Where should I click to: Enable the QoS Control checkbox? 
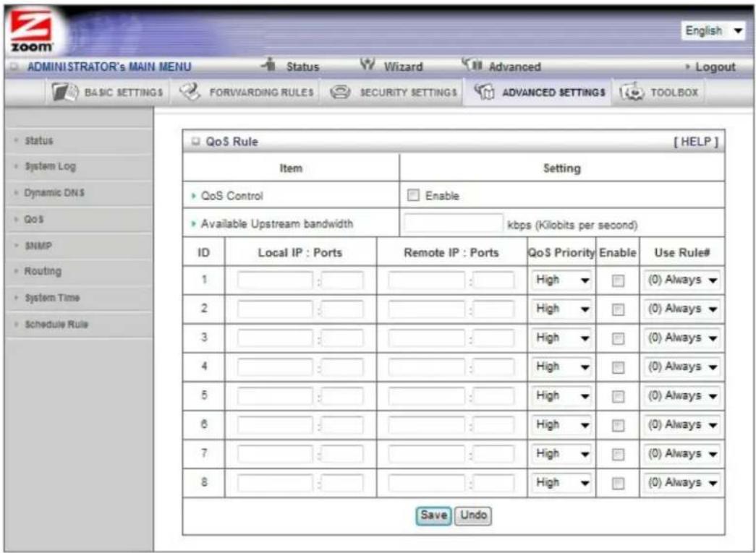coord(412,196)
